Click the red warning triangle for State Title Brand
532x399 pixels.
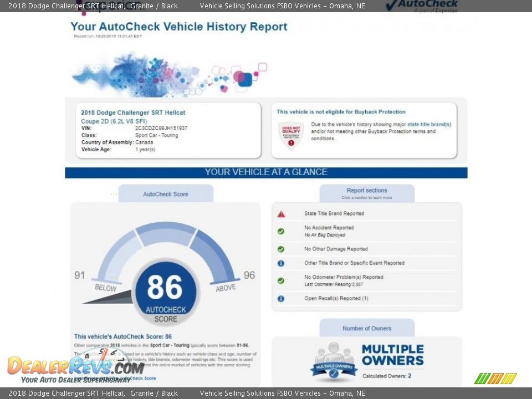281,214
